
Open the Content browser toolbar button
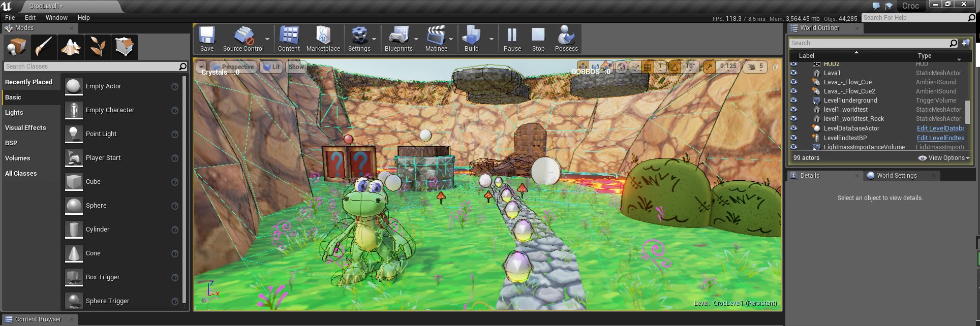tap(289, 39)
